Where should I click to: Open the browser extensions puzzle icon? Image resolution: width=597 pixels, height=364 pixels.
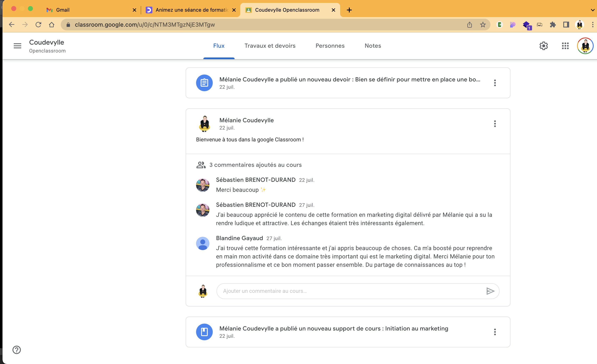(x=553, y=25)
